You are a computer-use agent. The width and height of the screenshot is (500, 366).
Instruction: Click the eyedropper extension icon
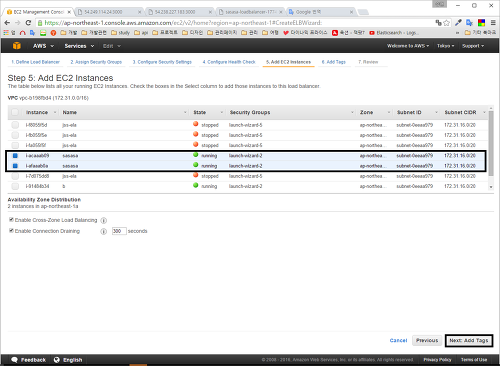[458, 23]
